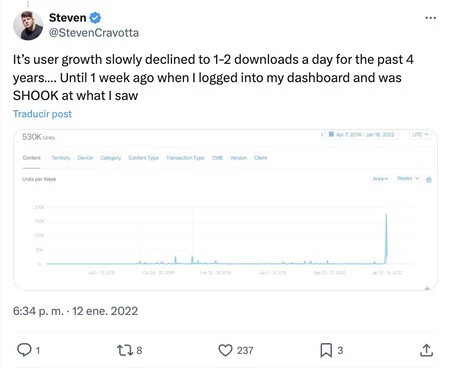The height and width of the screenshot is (368, 450).
Task: Select the Transaction Type tab
Action: tap(185, 158)
